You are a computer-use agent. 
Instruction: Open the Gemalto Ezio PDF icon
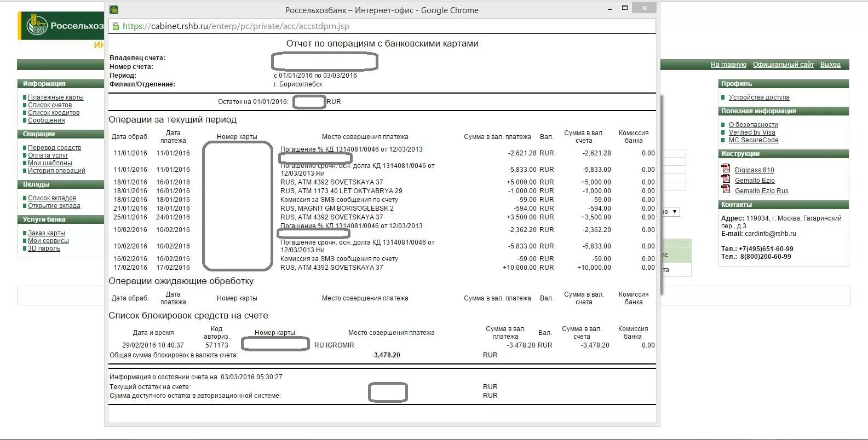click(x=726, y=179)
